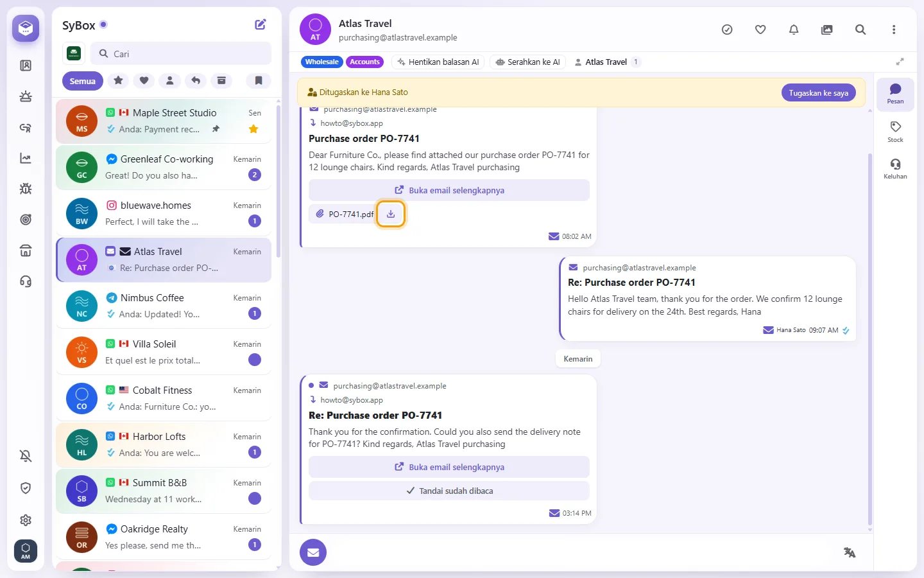Click Tandai sudah dibaca button
The image size is (924, 578).
point(449,491)
